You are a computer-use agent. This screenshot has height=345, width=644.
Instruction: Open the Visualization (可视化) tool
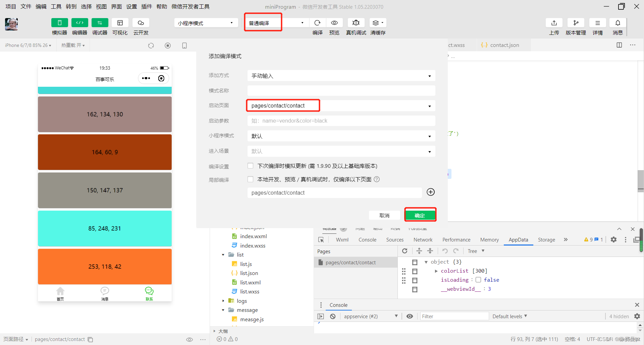click(x=120, y=23)
